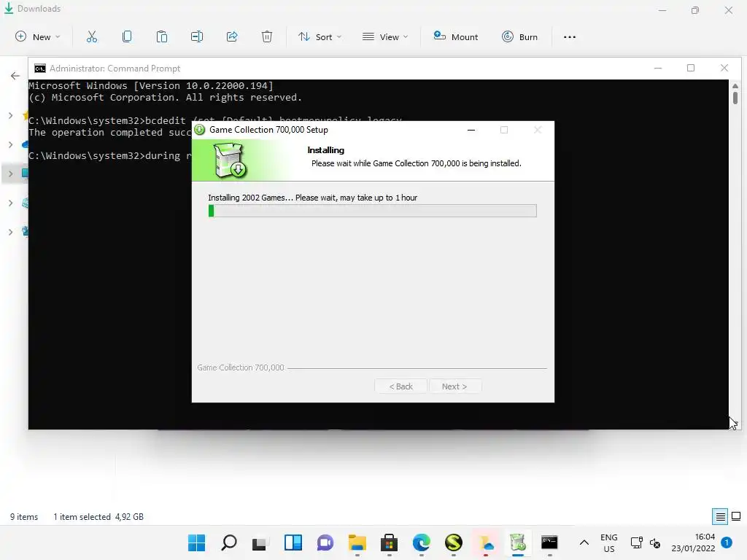Open the green S app on taskbar
Viewport: 747px width, 560px height.
point(454,542)
